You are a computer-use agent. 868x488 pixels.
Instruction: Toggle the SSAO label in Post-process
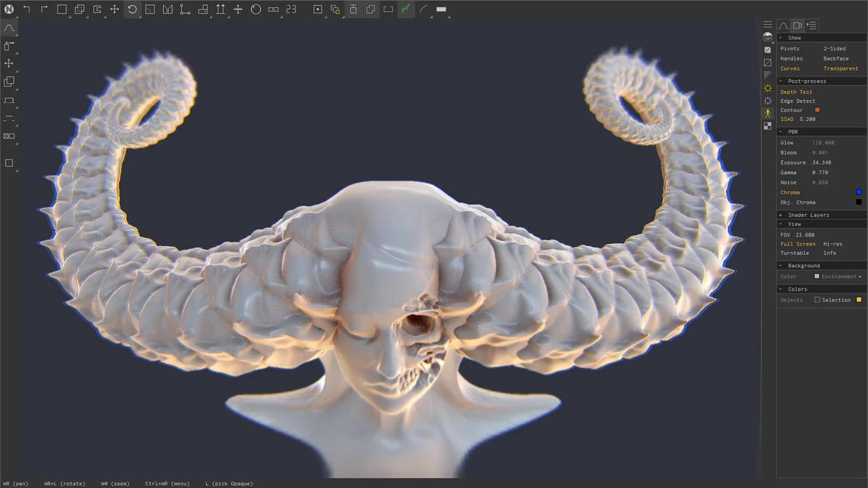786,119
